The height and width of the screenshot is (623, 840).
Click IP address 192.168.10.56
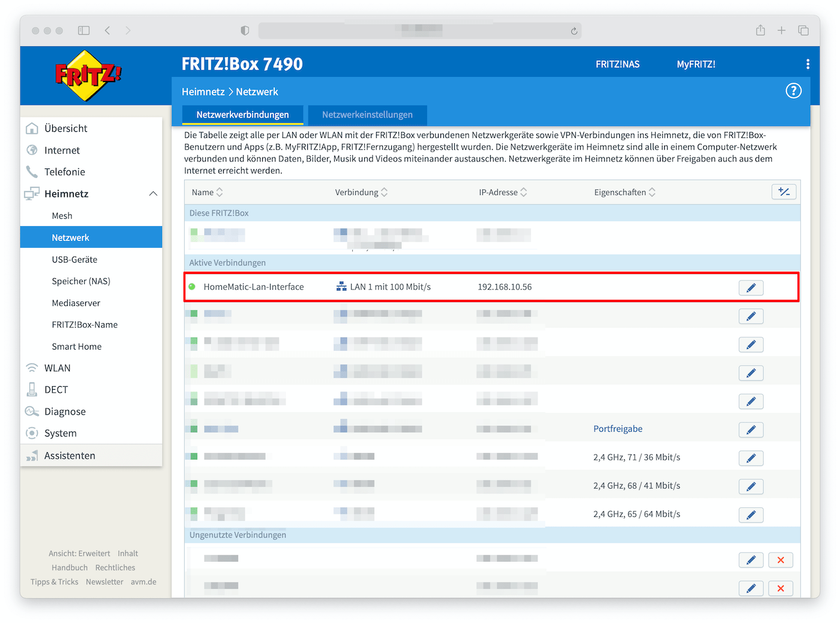505,287
